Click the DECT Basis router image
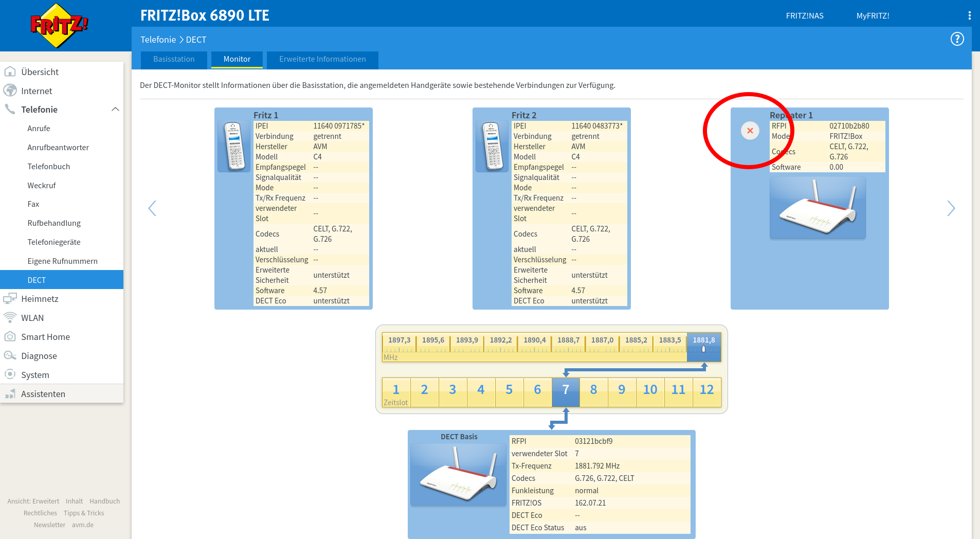The width and height of the screenshot is (980, 539). click(459, 474)
